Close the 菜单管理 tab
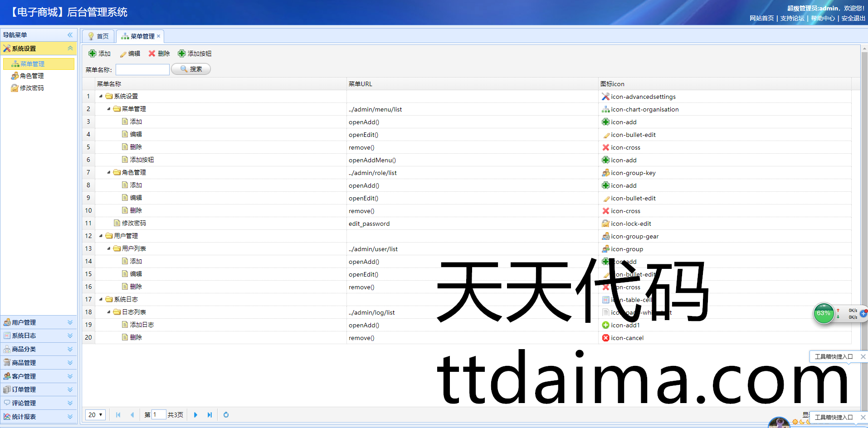This screenshot has width=868, height=428. tap(159, 36)
